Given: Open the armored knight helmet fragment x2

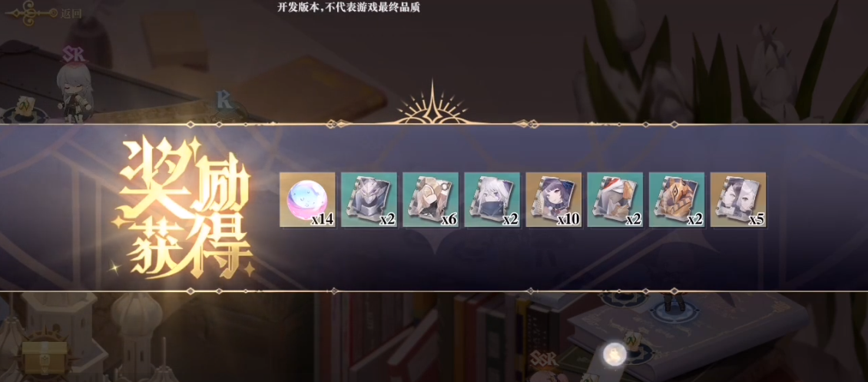Looking at the screenshot, I should point(369,199).
